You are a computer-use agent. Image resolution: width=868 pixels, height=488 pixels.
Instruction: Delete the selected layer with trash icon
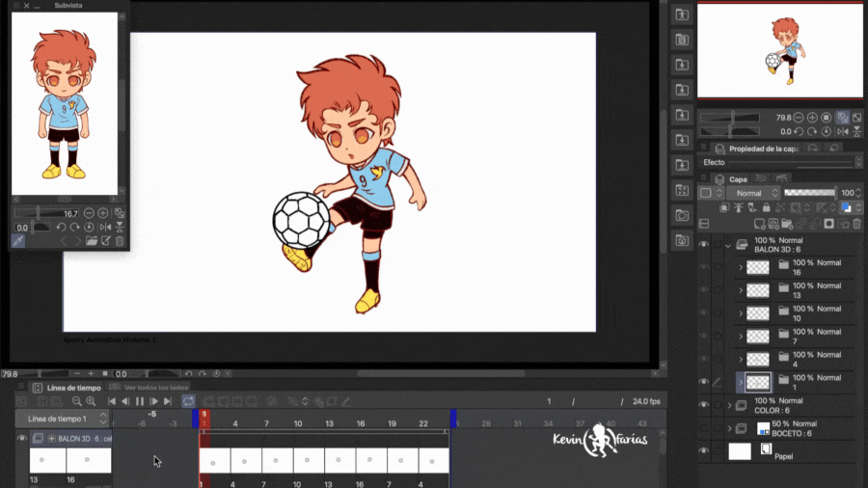coord(857,224)
